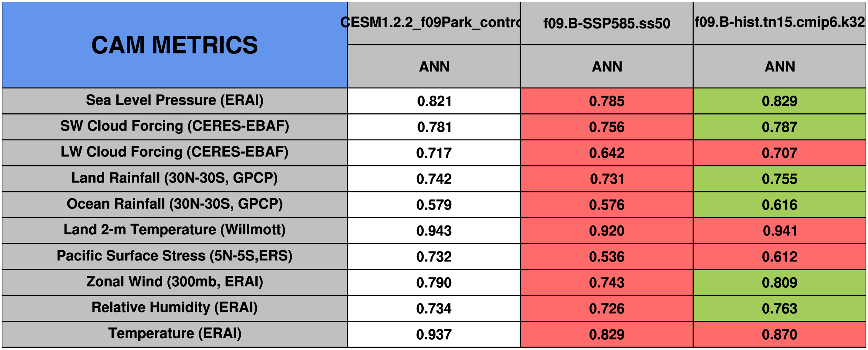
Task: Click the Temperature (ERAI) row label
Action: [x=175, y=334]
